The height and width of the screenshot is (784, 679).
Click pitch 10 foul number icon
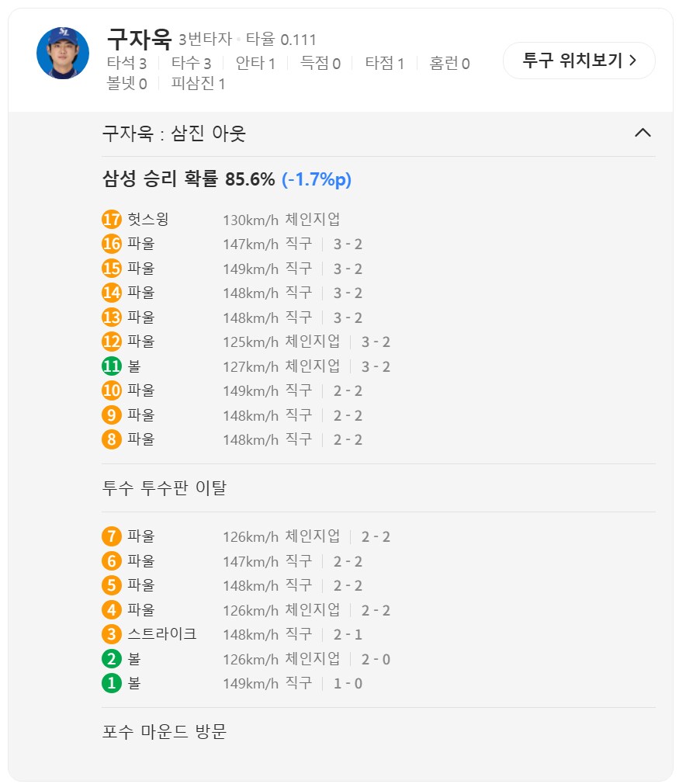point(112,390)
